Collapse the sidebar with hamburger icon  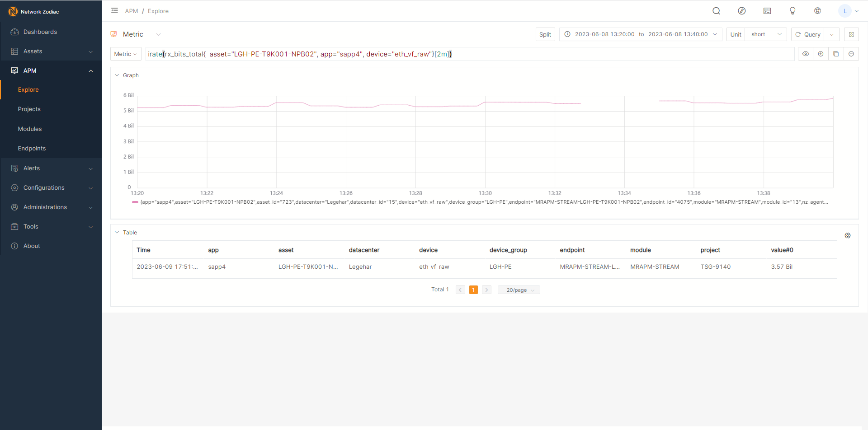[x=114, y=11]
